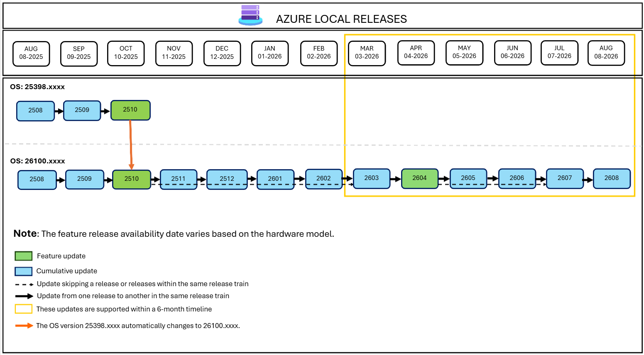Click the OS version change legend text
644x355 pixels.
[138, 326]
